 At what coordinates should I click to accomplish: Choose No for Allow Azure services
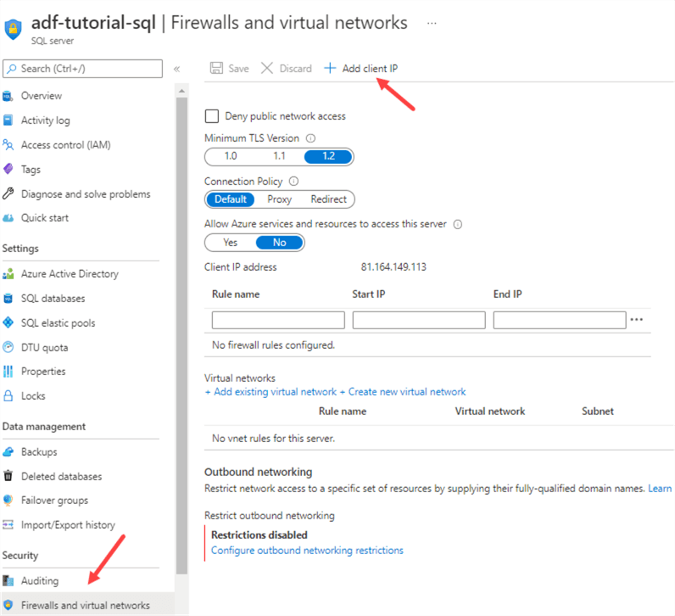click(279, 243)
